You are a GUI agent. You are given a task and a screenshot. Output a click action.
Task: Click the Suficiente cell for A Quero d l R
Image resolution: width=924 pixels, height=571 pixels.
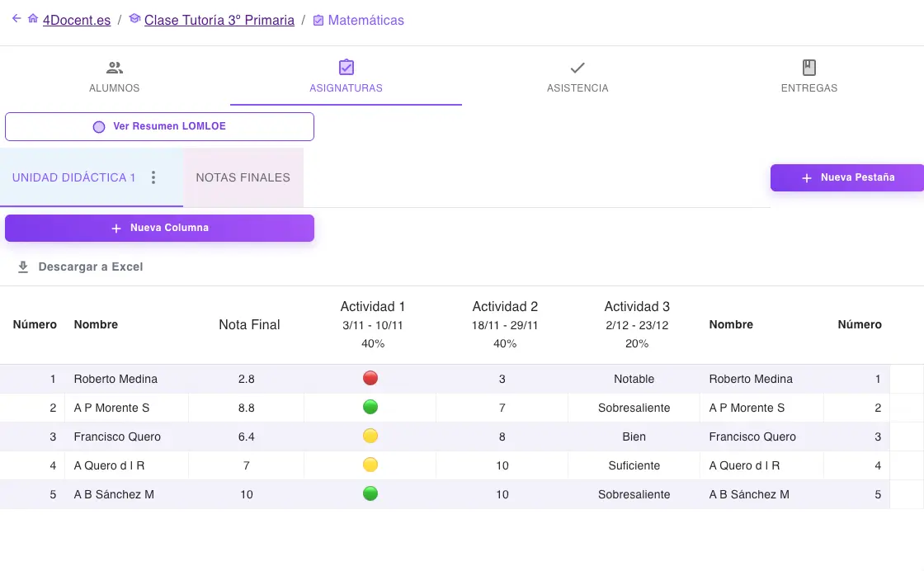pyautogui.click(x=634, y=465)
